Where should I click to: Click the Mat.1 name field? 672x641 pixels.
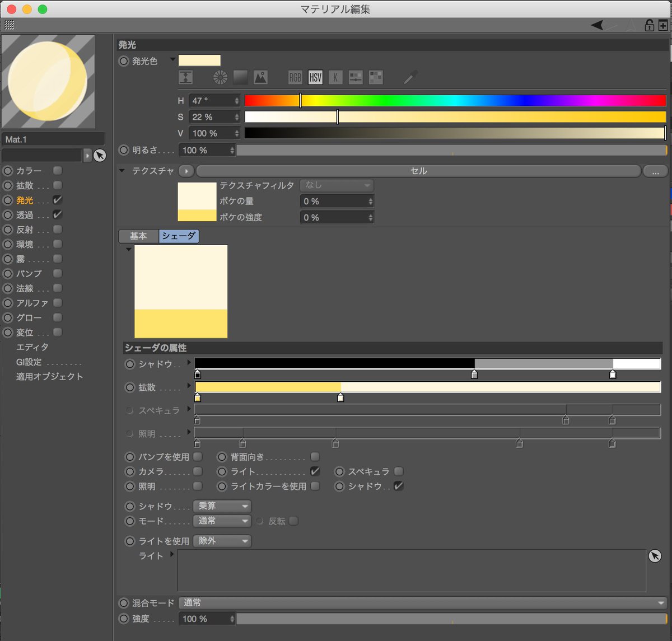53,139
